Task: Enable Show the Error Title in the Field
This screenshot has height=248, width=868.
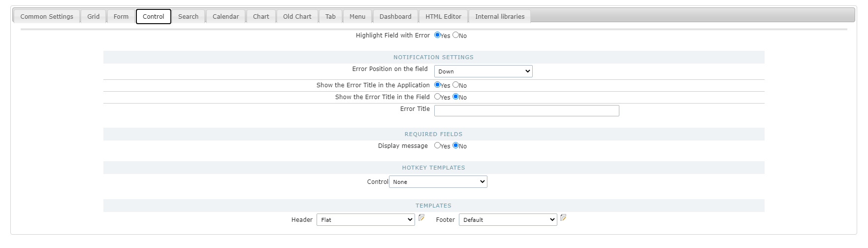Action: [437, 97]
